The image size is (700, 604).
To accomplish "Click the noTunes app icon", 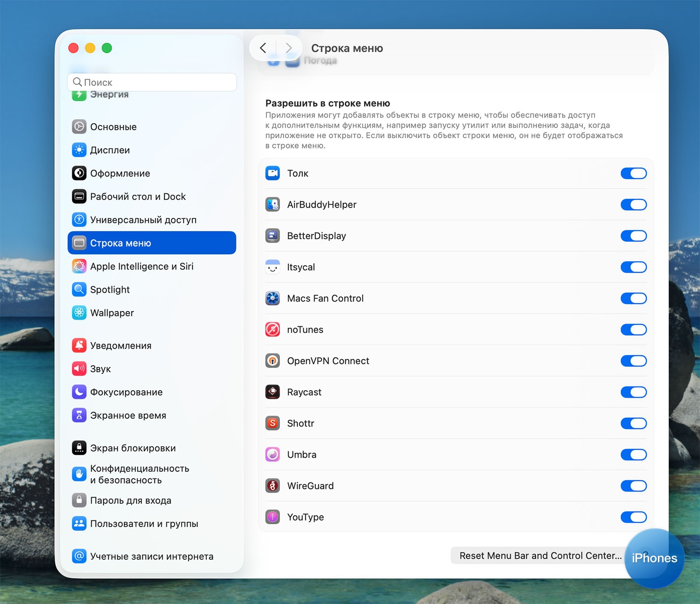I will [x=273, y=330].
